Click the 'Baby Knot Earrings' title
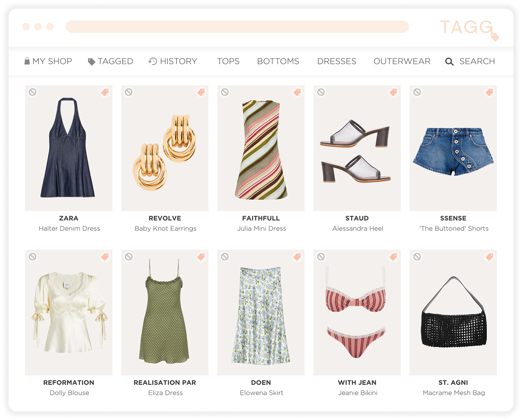Viewport: 522px width, 420px height. coord(165,228)
